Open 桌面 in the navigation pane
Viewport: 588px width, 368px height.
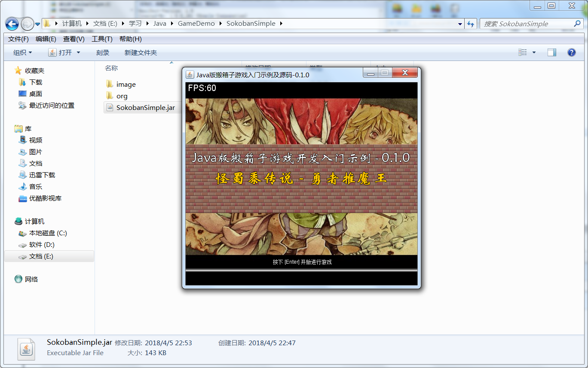click(36, 94)
